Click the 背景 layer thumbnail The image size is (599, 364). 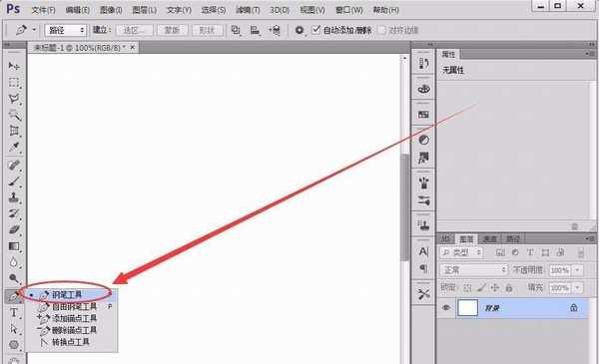pos(467,308)
